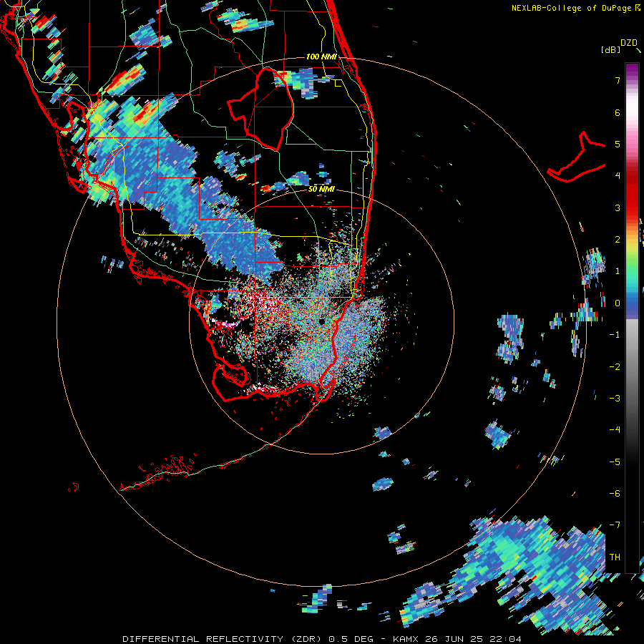Click the -1 tick label on scale
The width and height of the screenshot is (644, 644).
[615, 335]
